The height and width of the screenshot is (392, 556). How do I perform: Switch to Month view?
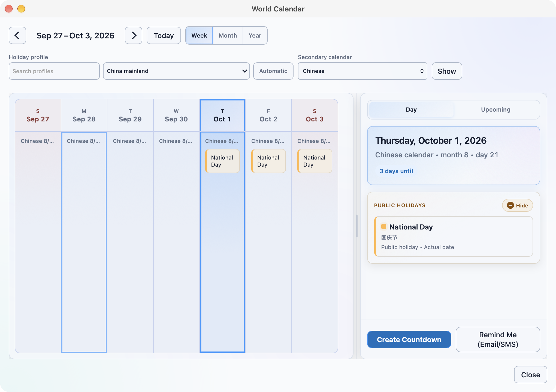[228, 35]
